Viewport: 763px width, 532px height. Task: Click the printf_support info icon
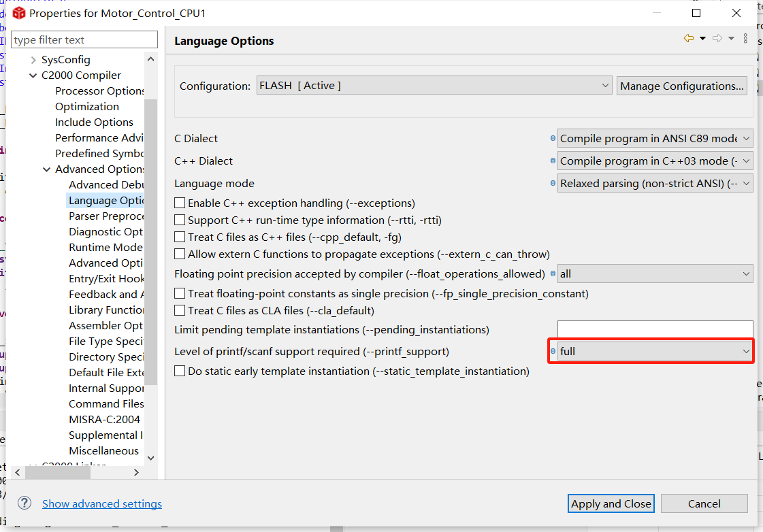[x=553, y=351]
